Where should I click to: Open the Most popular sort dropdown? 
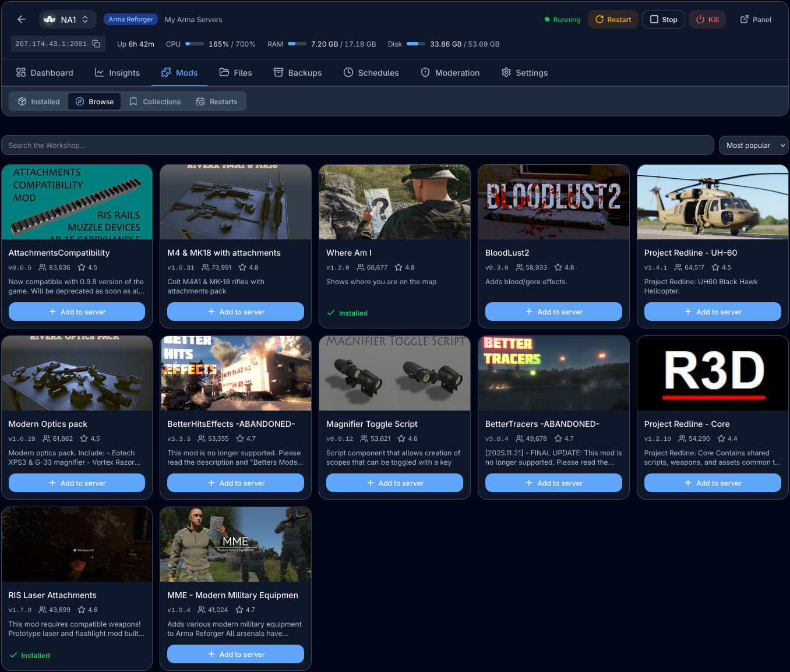tap(753, 146)
